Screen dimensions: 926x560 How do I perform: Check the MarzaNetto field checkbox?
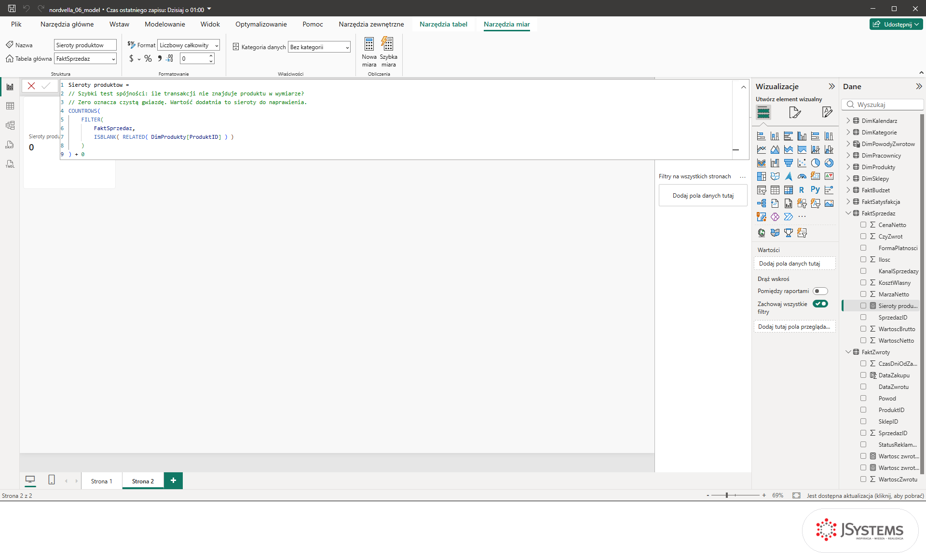pos(863,294)
